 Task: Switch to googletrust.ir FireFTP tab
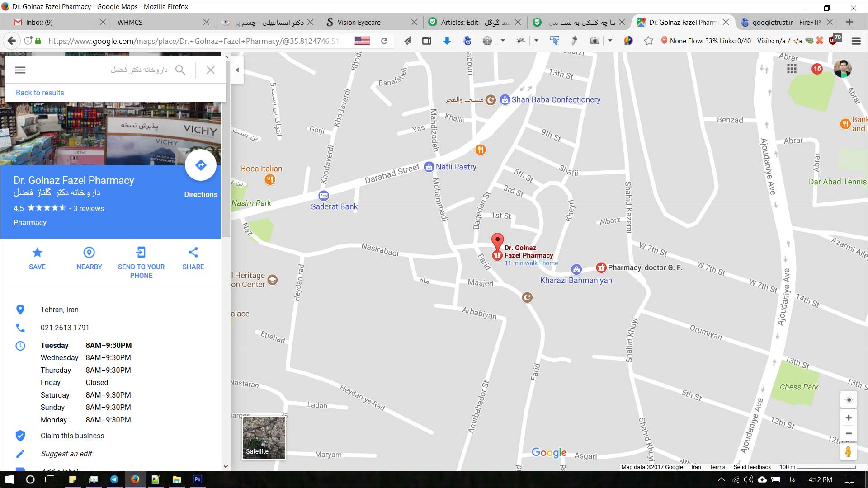787,22
